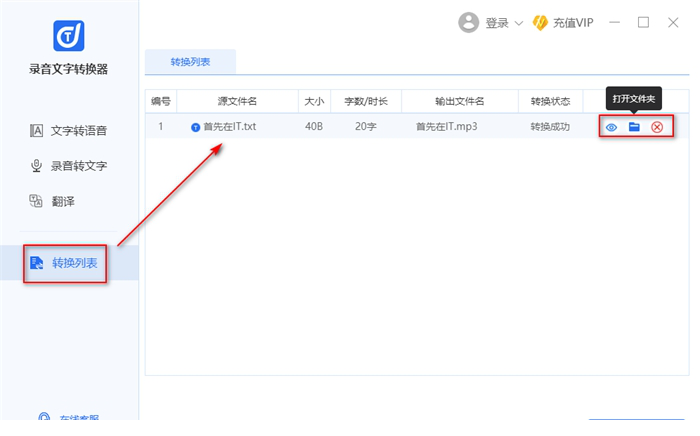Click the 转换状态 column header
This screenshot has width=700, height=436.
click(x=550, y=102)
